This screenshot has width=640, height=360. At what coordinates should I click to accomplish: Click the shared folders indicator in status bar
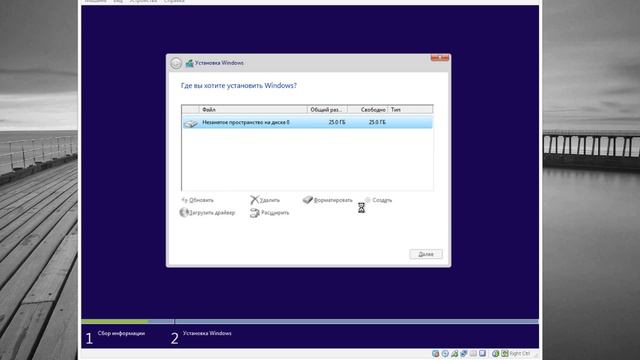point(473,353)
